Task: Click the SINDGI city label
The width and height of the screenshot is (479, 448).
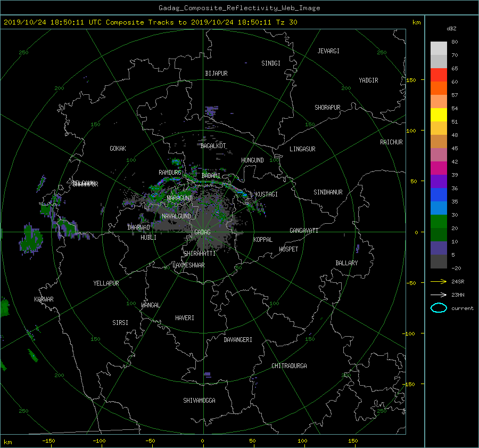Action: pyautogui.click(x=271, y=63)
